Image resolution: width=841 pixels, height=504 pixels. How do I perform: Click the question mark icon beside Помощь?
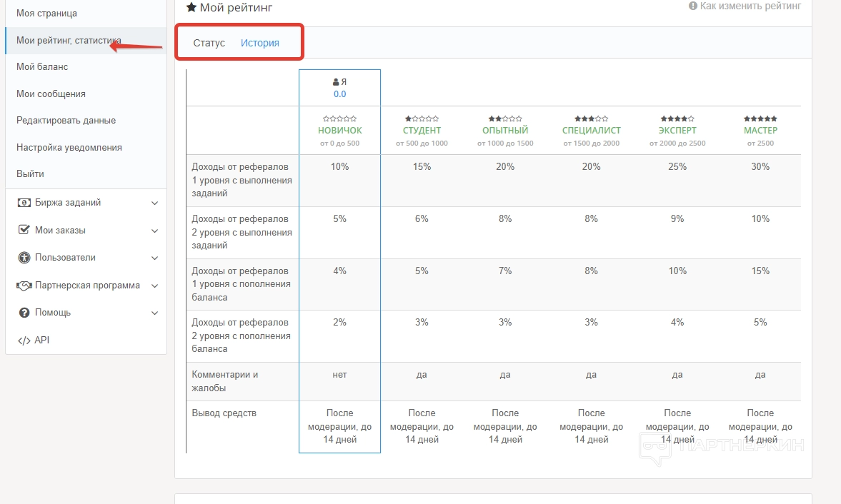pyautogui.click(x=24, y=313)
